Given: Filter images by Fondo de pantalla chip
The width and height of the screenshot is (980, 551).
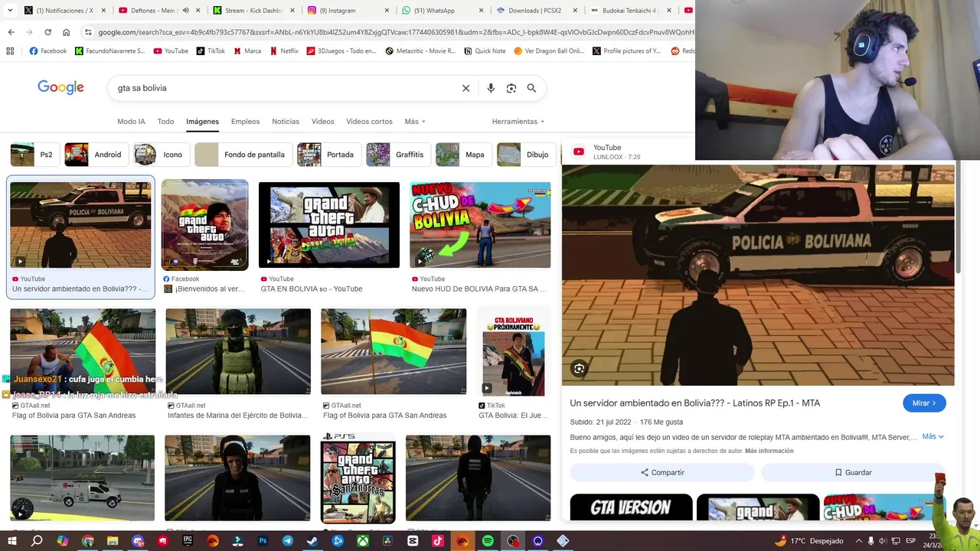Looking at the screenshot, I should pyautogui.click(x=243, y=155).
